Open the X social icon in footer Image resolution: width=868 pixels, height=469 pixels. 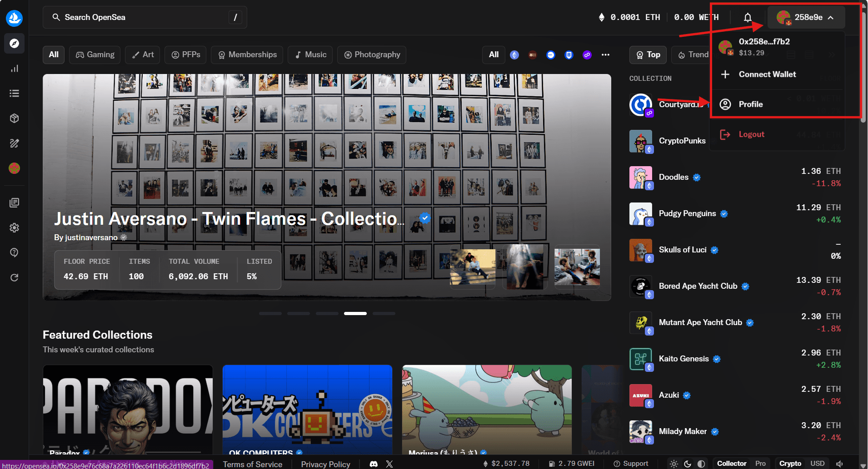(x=389, y=464)
